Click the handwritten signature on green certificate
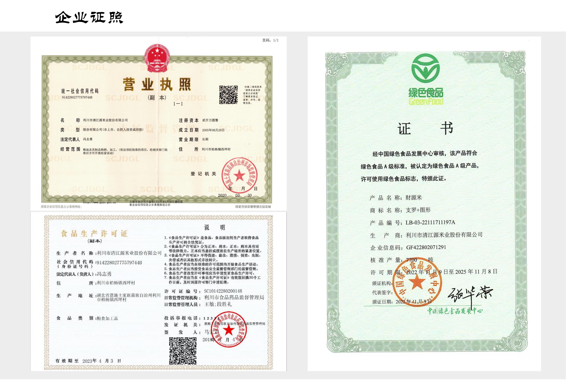Viewport: 566px width, 392px height. [470, 294]
